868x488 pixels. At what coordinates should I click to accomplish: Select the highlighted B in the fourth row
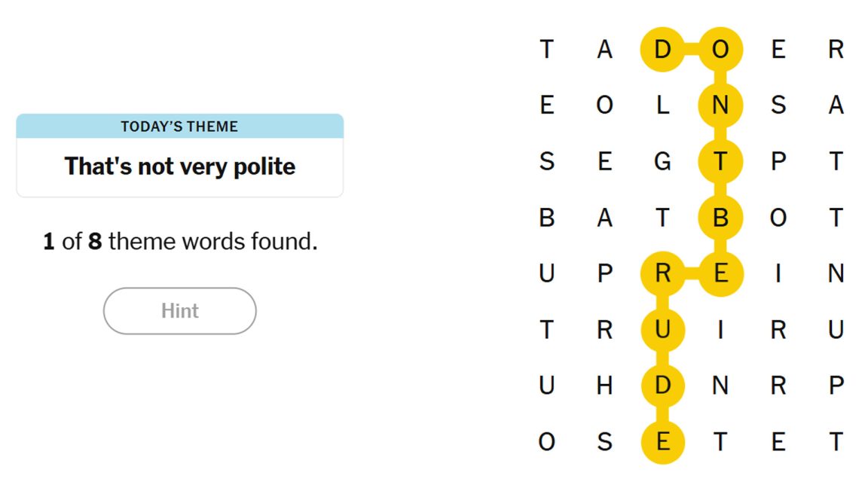point(720,217)
